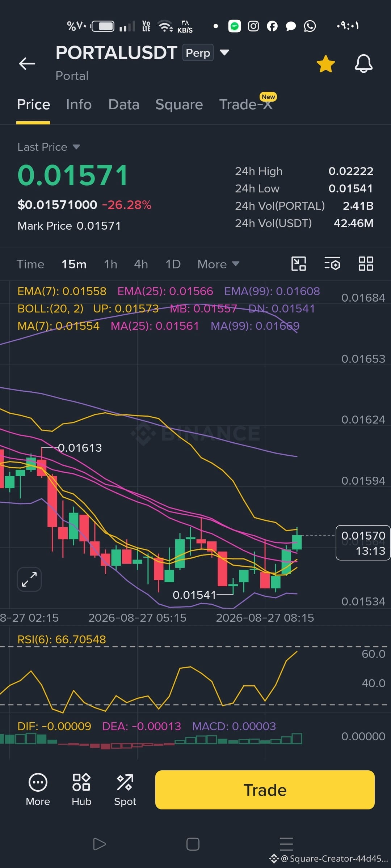Tap the EMA(7) indicator label
391x868 pixels.
coord(62,291)
